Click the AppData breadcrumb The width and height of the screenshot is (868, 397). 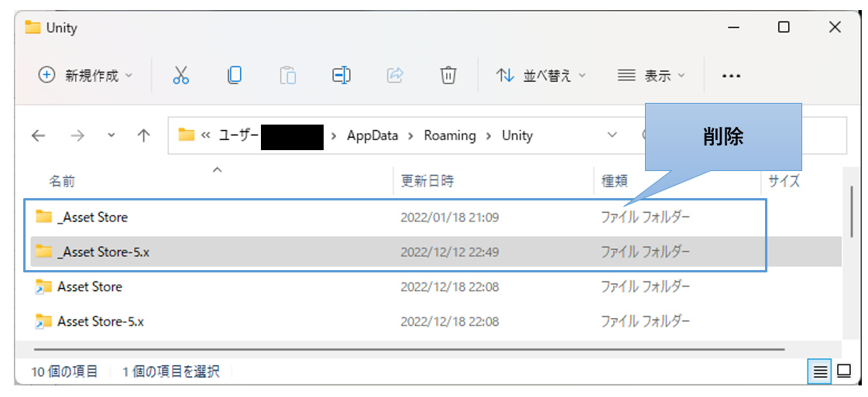coord(372,135)
